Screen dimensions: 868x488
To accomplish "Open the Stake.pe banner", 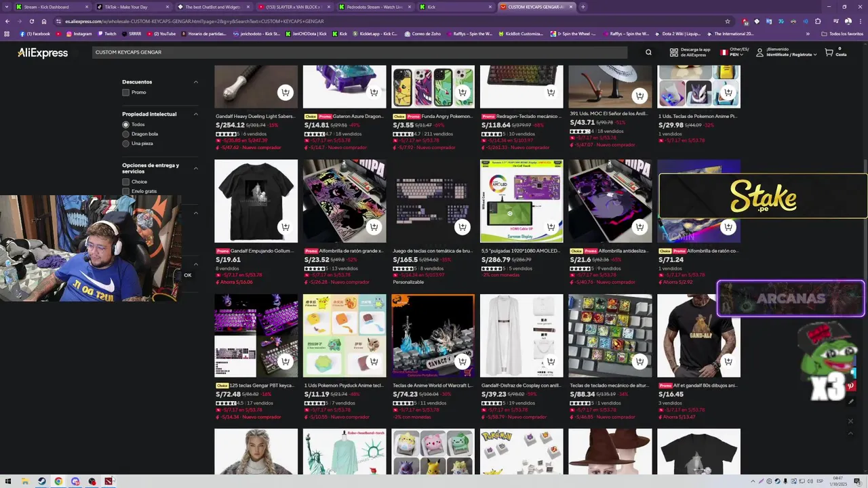I will pyautogui.click(x=763, y=197).
